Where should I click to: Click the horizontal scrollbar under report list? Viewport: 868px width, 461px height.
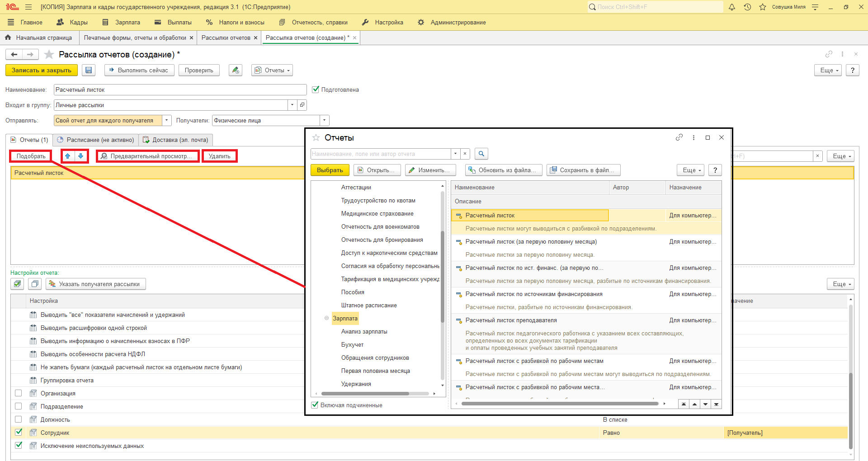click(560, 404)
